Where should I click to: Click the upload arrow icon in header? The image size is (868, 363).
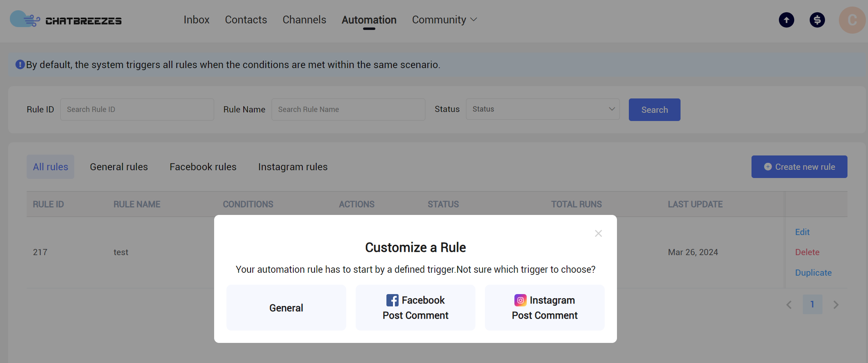786,20
